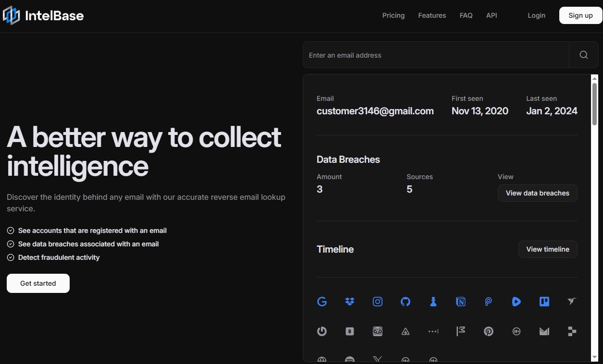Select the Trello account icon

pos(544,302)
